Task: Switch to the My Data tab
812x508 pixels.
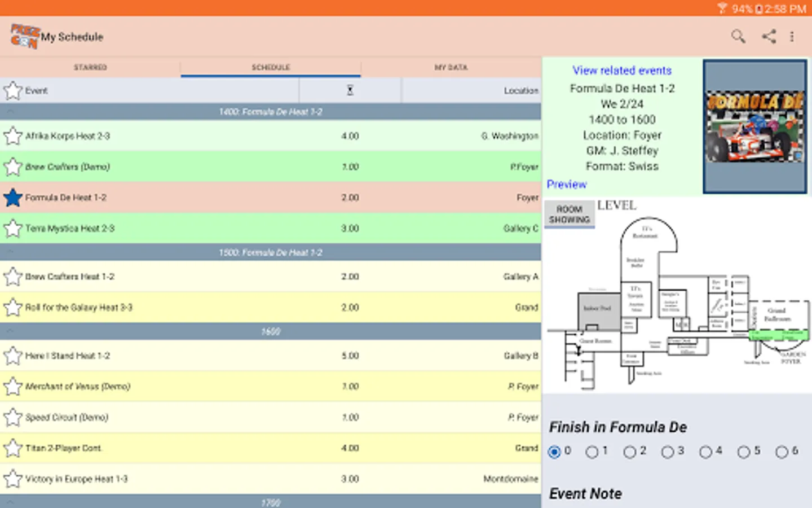Action: pyautogui.click(x=451, y=67)
